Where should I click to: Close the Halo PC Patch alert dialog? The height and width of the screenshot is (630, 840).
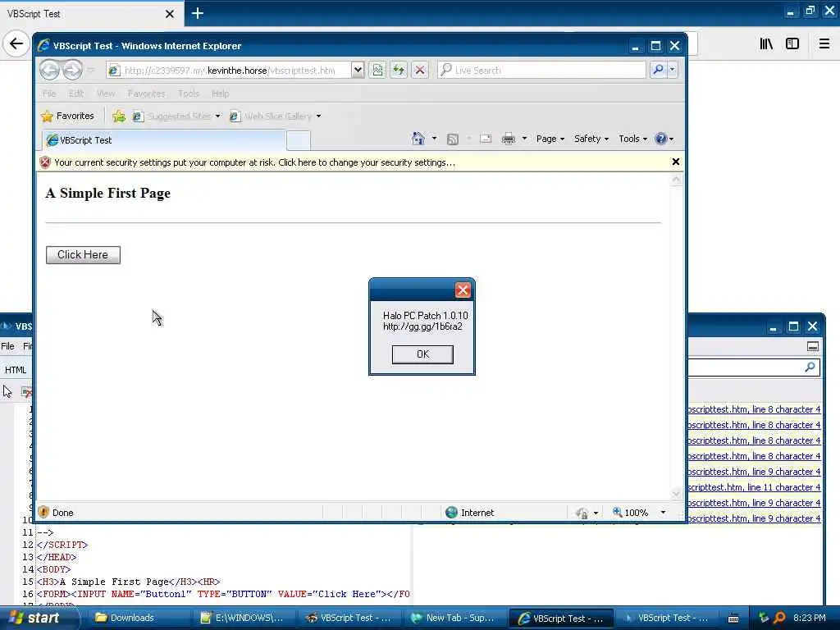(x=463, y=290)
